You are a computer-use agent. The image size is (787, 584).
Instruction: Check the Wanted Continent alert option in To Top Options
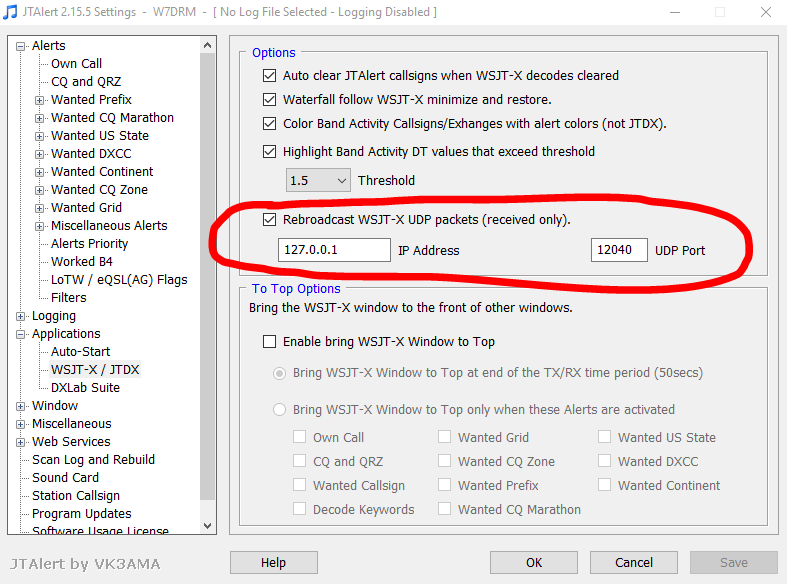(x=604, y=485)
